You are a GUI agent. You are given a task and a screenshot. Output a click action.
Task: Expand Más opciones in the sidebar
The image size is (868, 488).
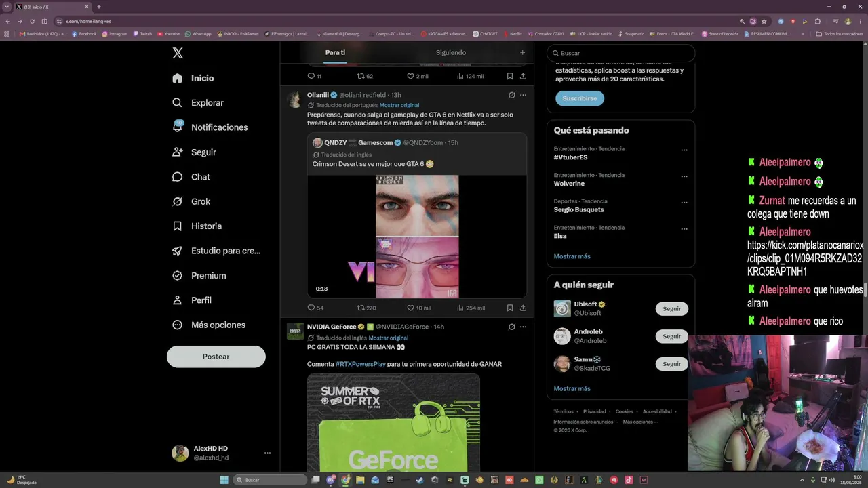[x=209, y=325]
